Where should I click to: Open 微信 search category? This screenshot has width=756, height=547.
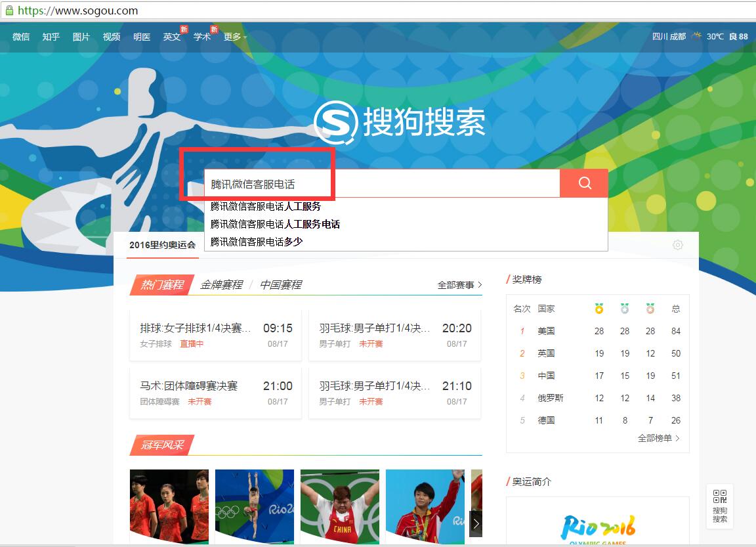tap(21, 37)
